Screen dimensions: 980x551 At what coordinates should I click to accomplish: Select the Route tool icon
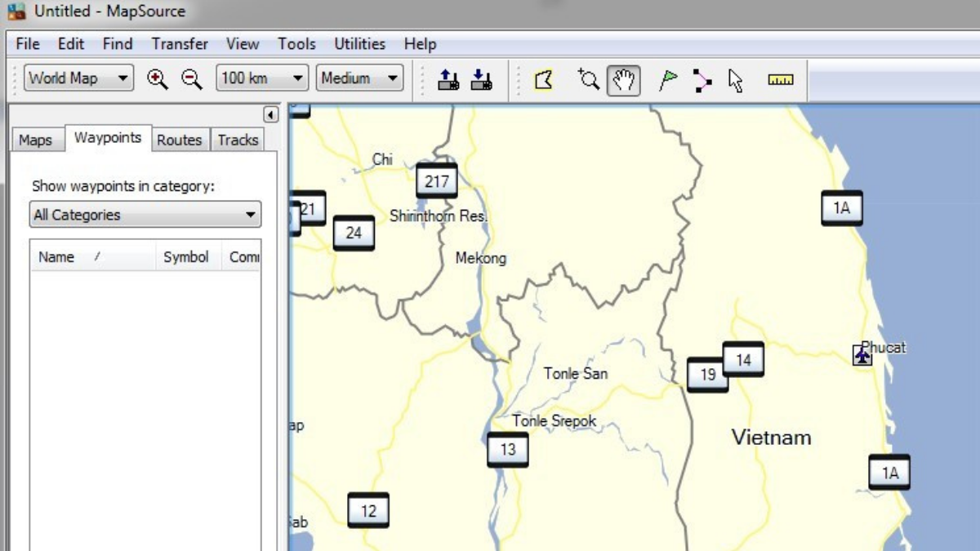click(702, 80)
